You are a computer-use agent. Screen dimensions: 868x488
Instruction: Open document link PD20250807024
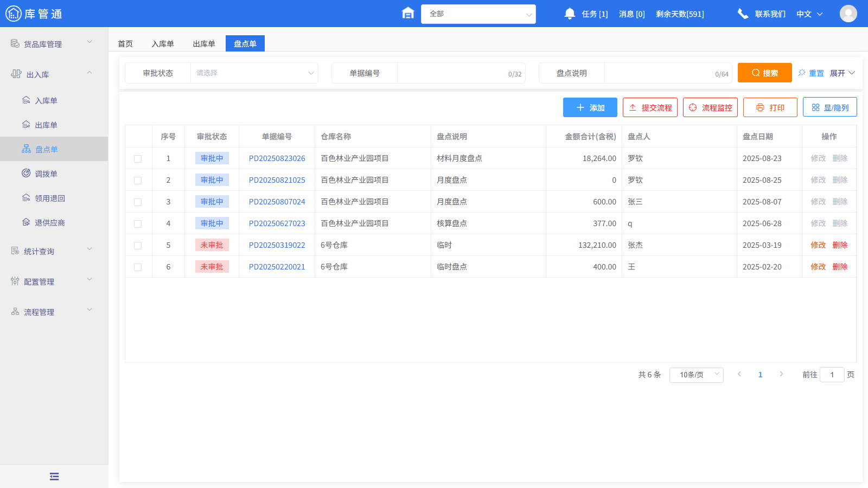[277, 202]
